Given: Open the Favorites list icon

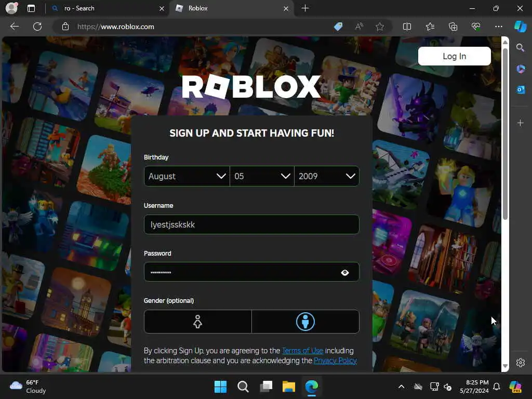Looking at the screenshot, I should pyautogui.click(x=430, y=26).
